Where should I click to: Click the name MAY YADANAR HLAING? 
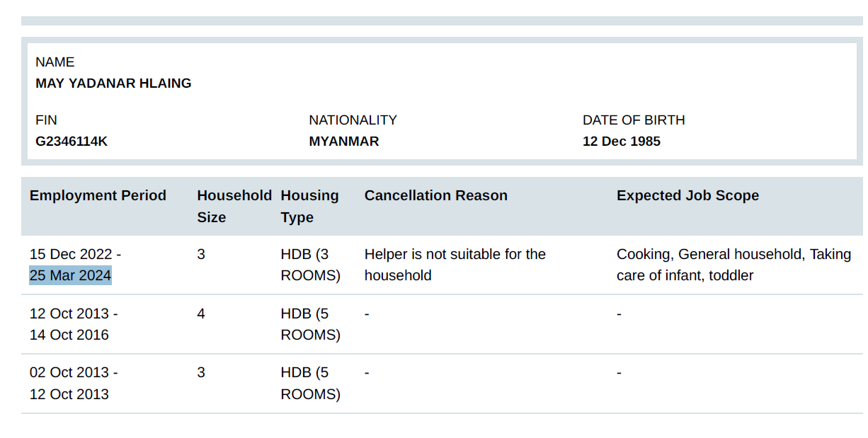click(113, 83)
